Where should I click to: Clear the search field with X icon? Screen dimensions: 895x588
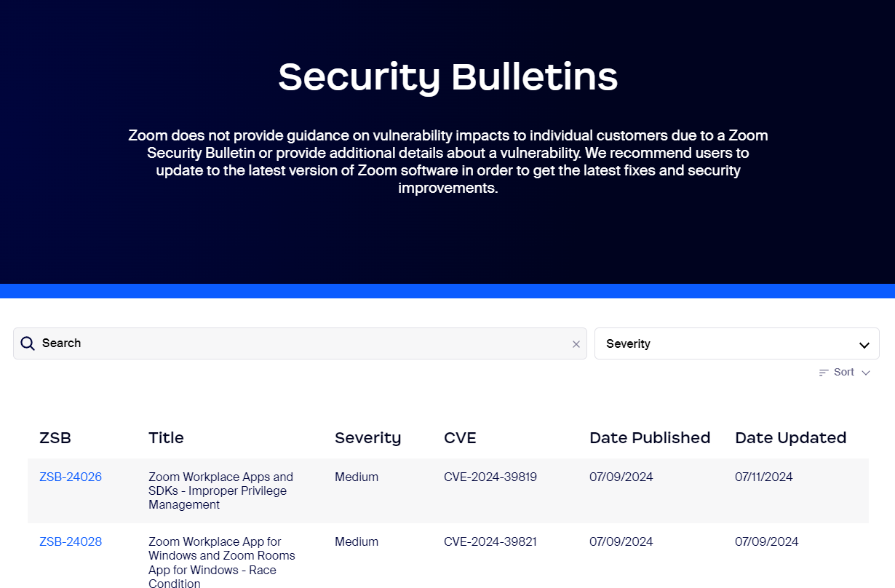pos(576,344)
